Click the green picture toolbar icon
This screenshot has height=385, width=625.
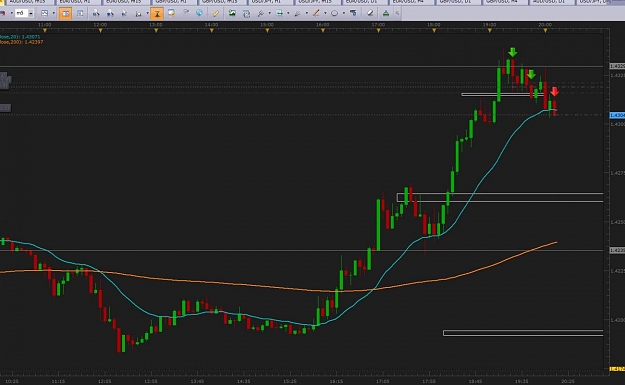coord(232,13)
